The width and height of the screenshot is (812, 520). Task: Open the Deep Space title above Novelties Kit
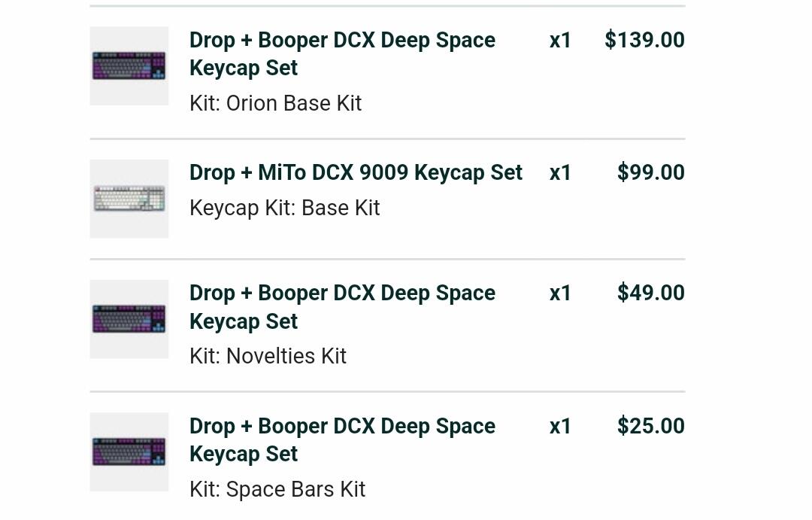[342, 307]
